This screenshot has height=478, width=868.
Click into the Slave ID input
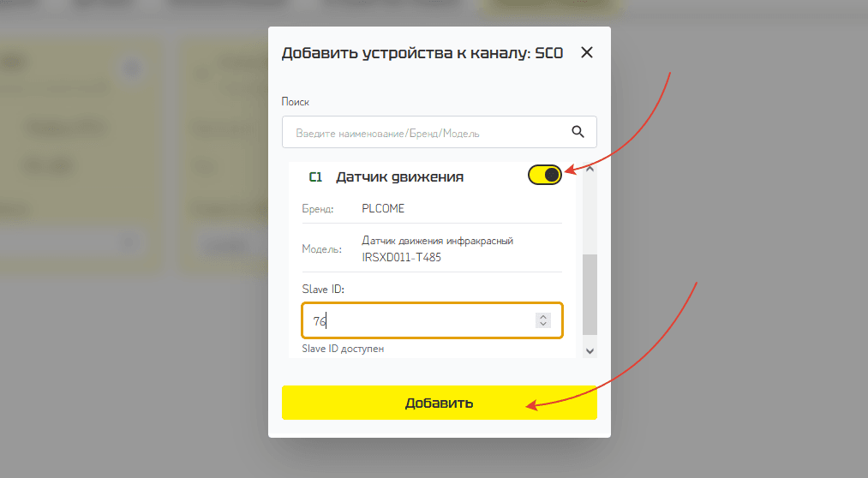[x=420, y=321]
